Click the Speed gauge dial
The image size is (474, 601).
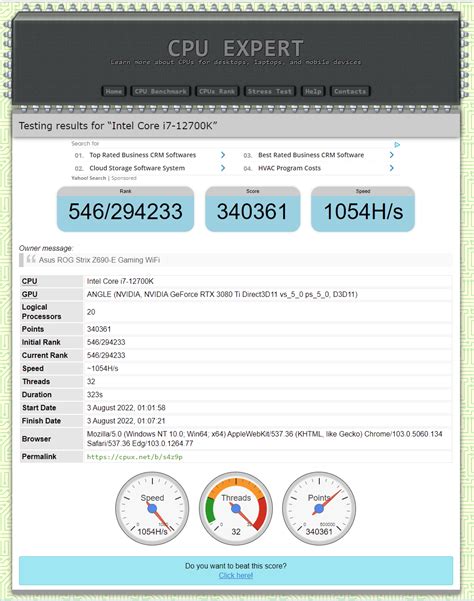152,509
